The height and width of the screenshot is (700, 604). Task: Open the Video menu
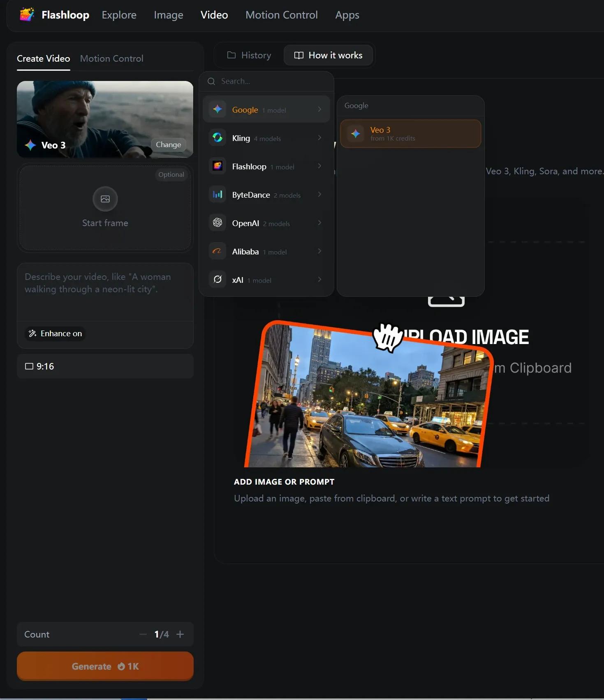214,15
